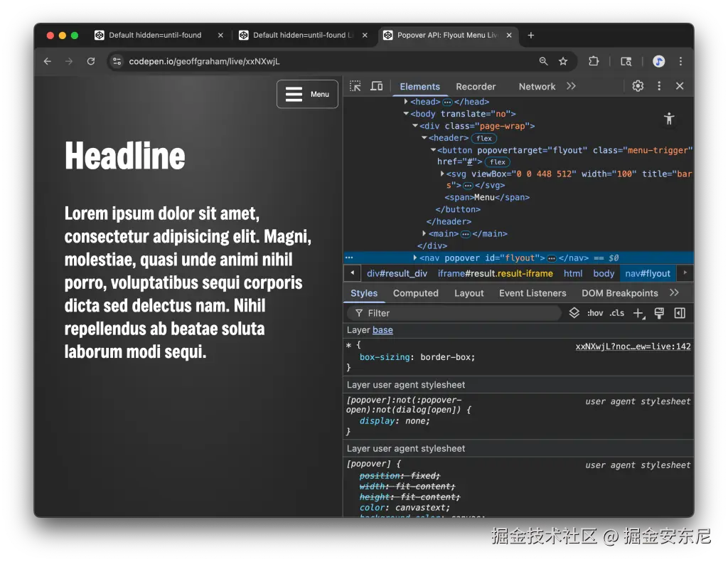The image size is (728, 562).
Task: Show more DevTools tabs chevron
Action: [571, 86]
